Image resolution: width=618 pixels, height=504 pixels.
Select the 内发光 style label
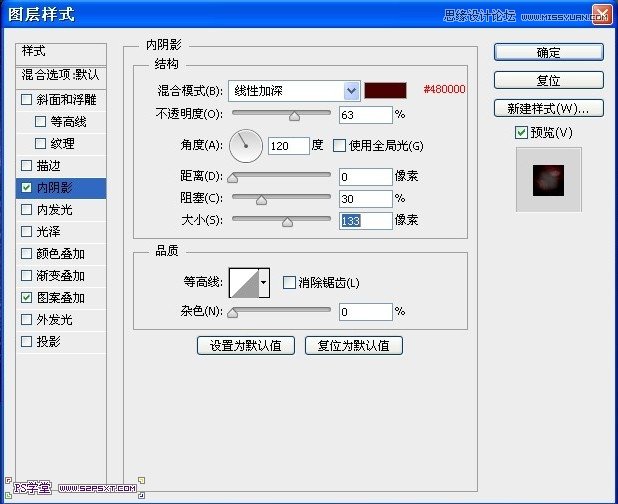pyautogui.click(x=54, y=210)
